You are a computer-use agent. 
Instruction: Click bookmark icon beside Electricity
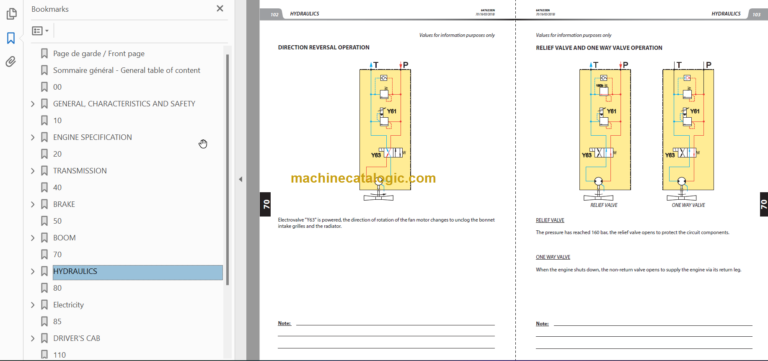[45, 305]
